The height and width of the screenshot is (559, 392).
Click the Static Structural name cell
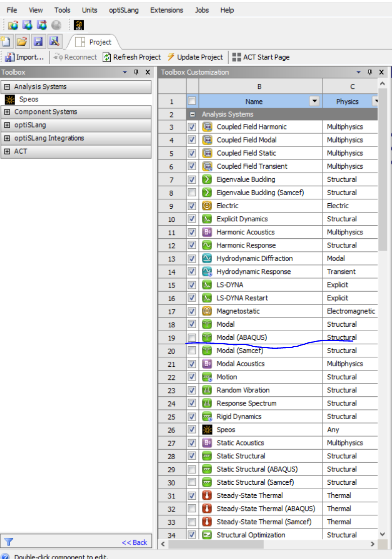(x=261, y=456)
